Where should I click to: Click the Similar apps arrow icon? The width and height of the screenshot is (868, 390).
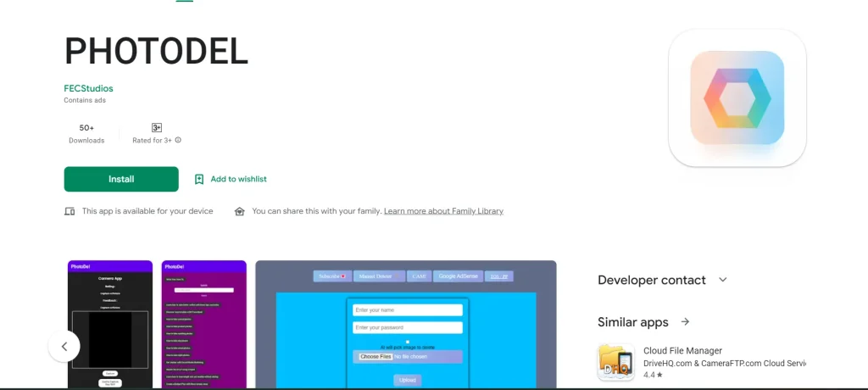[685, 322]
